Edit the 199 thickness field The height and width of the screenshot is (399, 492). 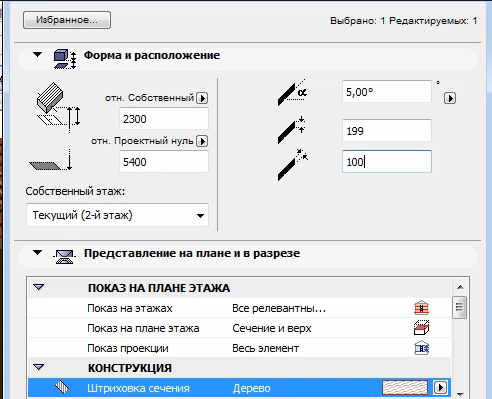point(387,130)
